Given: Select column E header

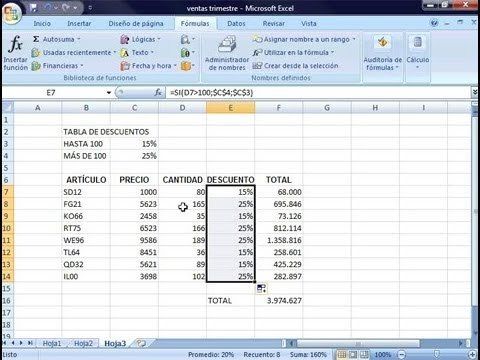Looking at the screenshot, I should point(231,108).
